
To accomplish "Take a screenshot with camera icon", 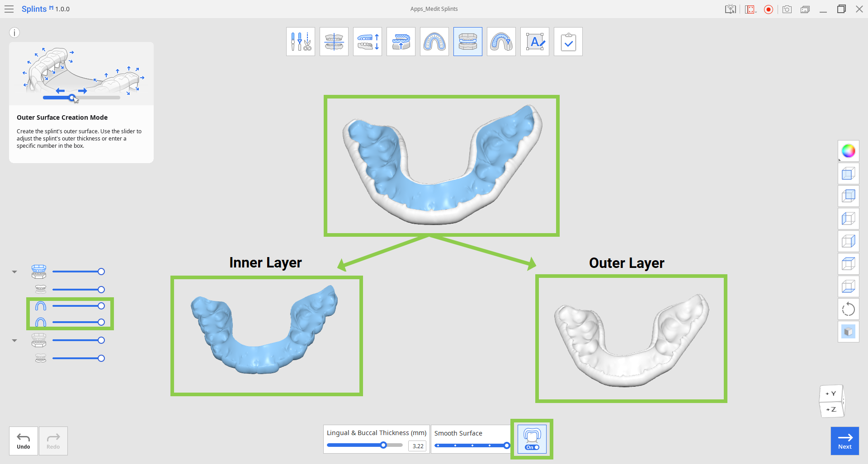I will (x=787, y=9).
